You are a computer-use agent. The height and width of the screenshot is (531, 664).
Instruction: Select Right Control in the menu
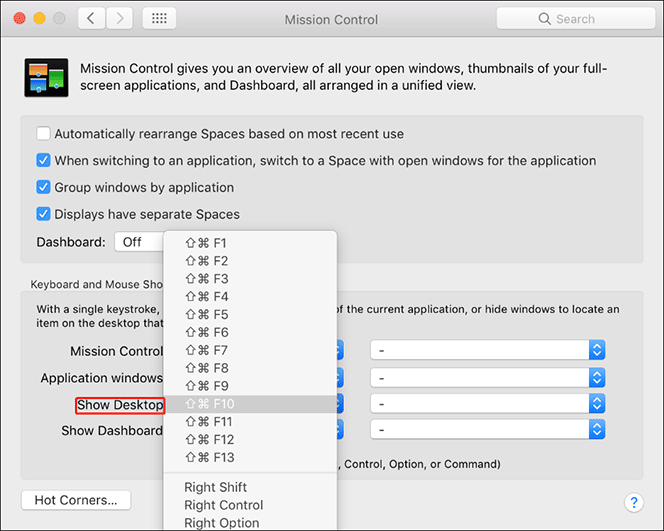[250, 505]
